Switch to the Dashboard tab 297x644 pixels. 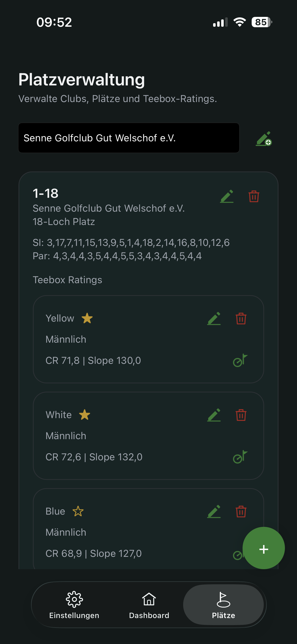pyautogui.click(x=149, y=605)
